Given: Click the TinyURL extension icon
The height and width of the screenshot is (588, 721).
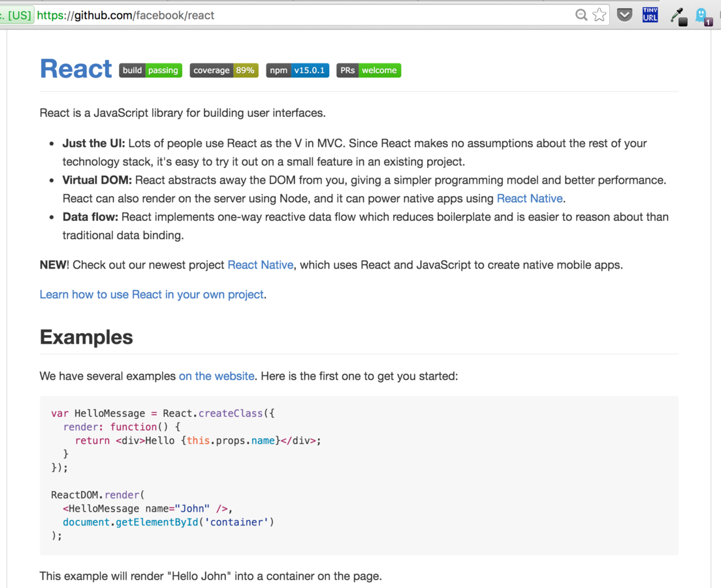Looking at the screenshot, I should (650, 15).
